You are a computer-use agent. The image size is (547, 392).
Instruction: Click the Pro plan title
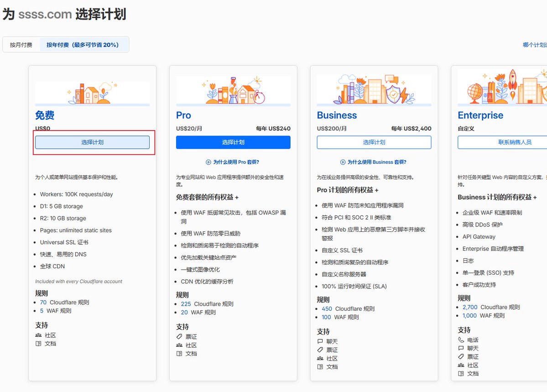click(183, 115)
